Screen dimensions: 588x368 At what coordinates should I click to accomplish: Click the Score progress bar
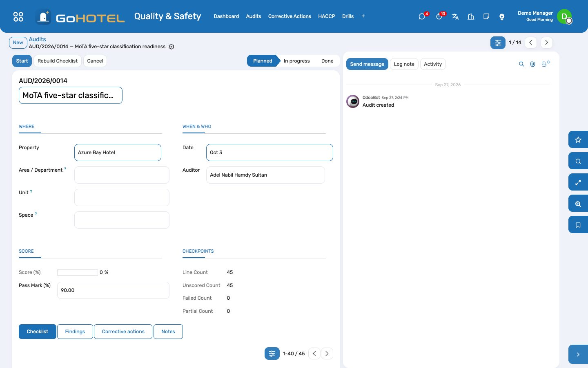[78, 272]
